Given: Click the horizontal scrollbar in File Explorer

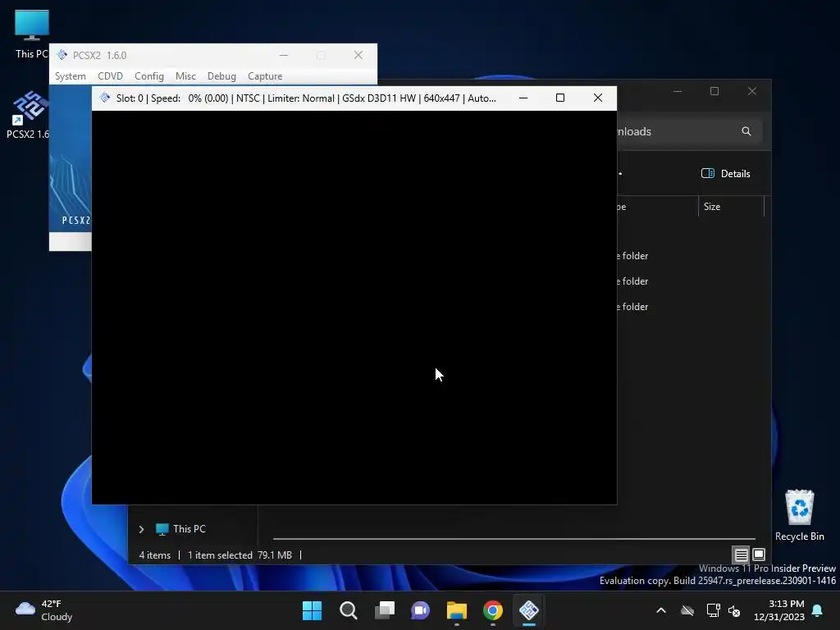Looking at the screenshot, I should (x=514, y=538).
